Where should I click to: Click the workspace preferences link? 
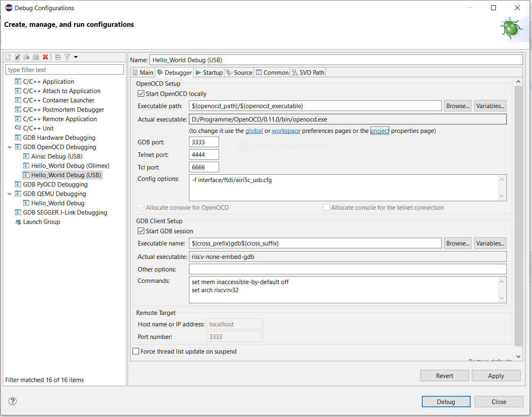click(286, 131)
